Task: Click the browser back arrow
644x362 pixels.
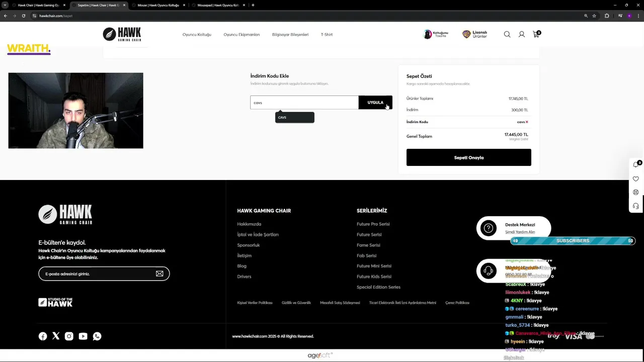Action: pyautogui.click(x=6, y=16)
